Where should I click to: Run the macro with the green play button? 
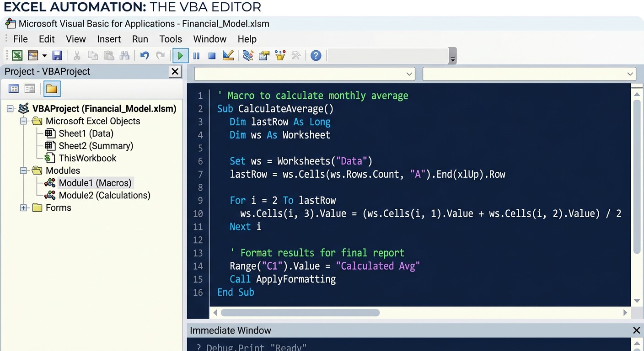(x=180, y=56)
